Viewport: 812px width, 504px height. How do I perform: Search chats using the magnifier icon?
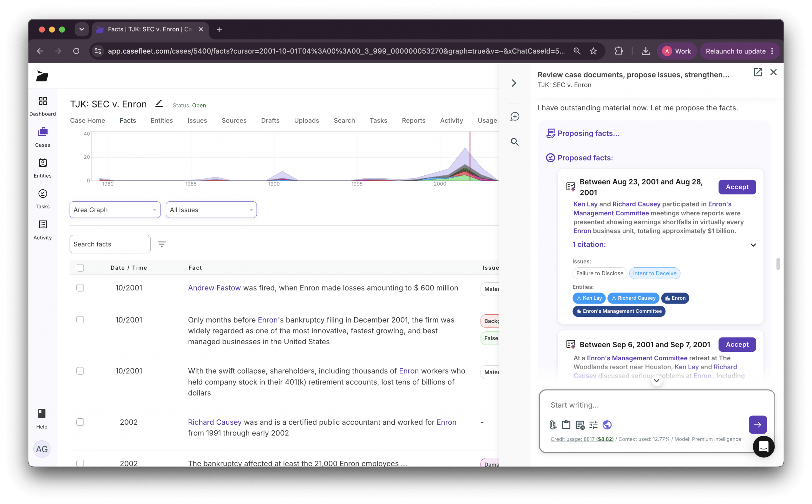pyautogui.click(x=515, y=142)
